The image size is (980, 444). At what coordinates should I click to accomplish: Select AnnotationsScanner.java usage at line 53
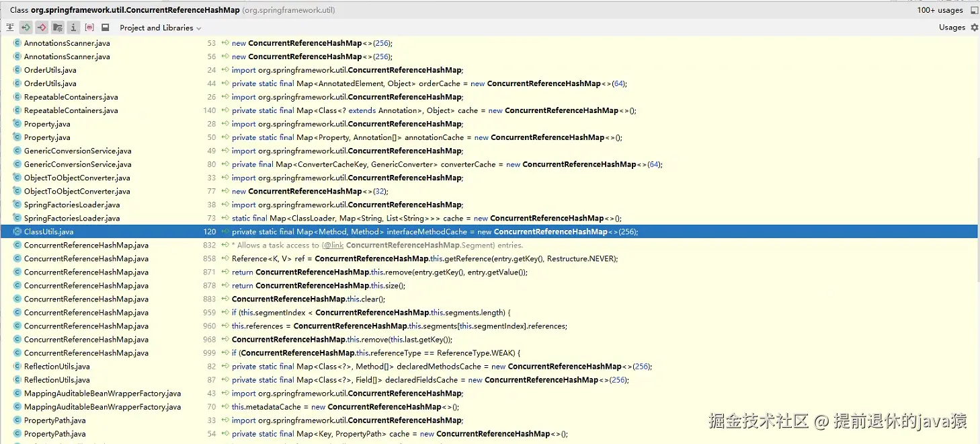489,43
